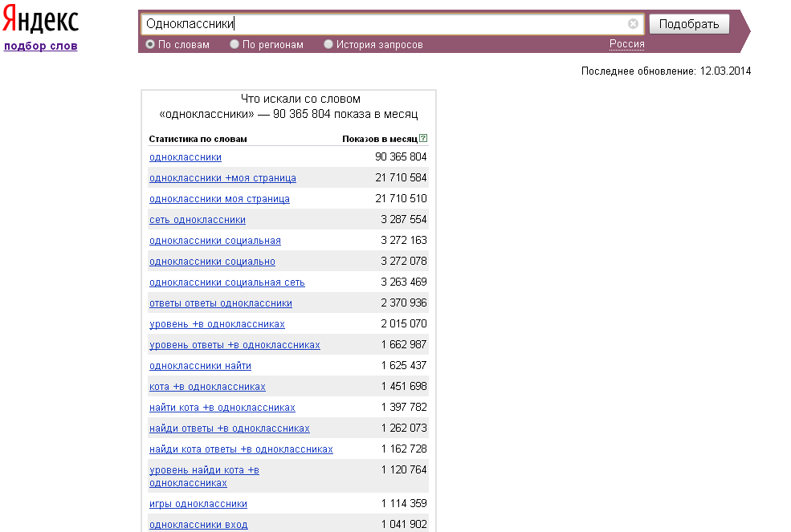Click the value 1 451 698
This screenshot has width=791, height=532.
tap(404, 386)
